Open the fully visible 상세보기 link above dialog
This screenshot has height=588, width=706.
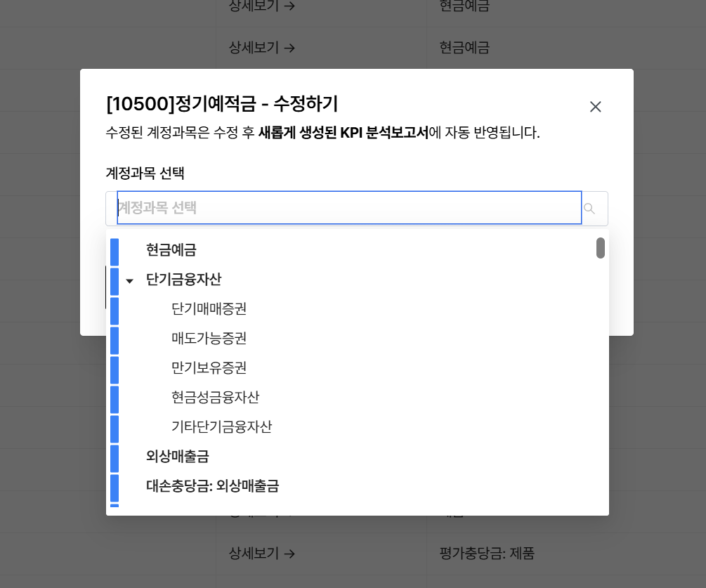click(x=261, y=48)
